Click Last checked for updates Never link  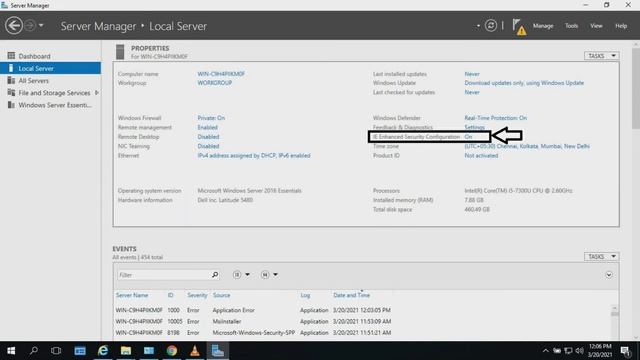[472, 92]
